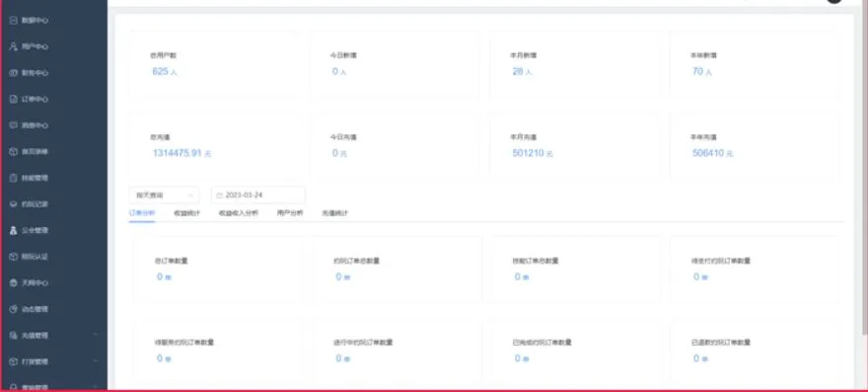Click the 陪玩认证 sidebar icon

pos(14,257)
